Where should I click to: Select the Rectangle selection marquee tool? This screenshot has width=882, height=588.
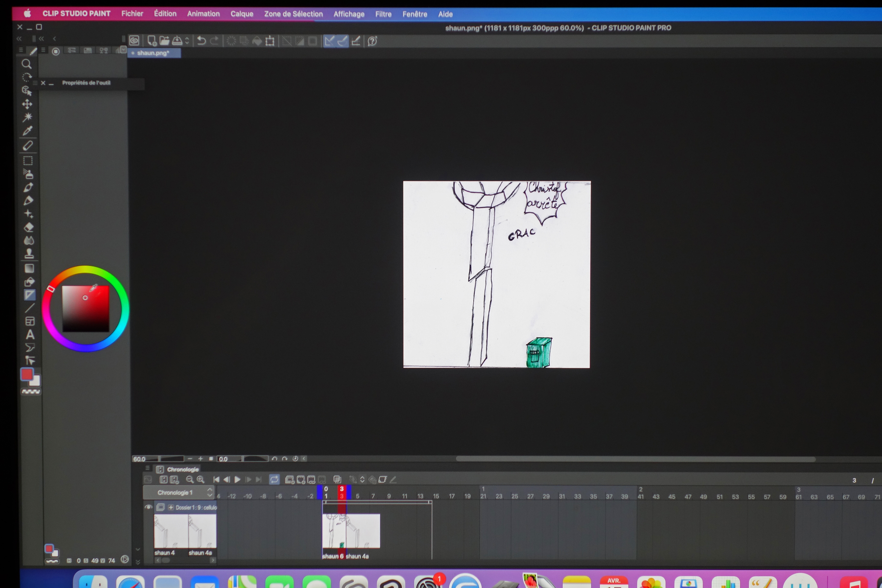[x=28, y=161]
